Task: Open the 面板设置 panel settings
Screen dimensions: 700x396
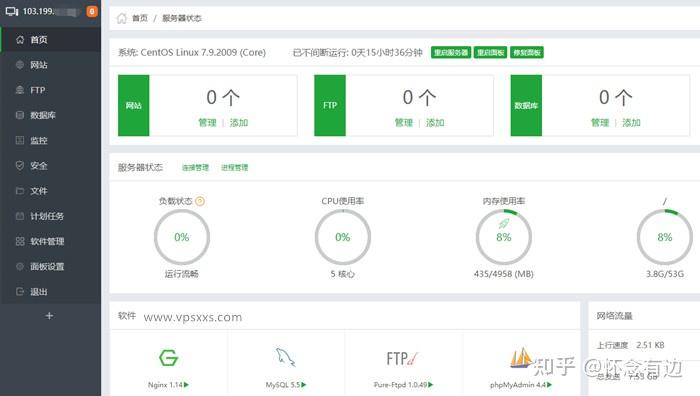Action: coord(50,267)
